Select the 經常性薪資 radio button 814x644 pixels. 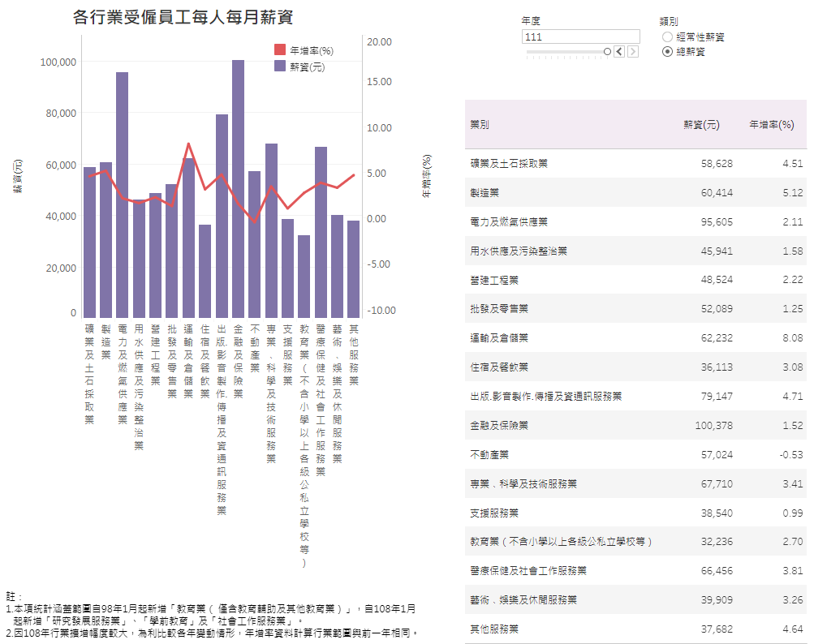click(x=667, y=36)
